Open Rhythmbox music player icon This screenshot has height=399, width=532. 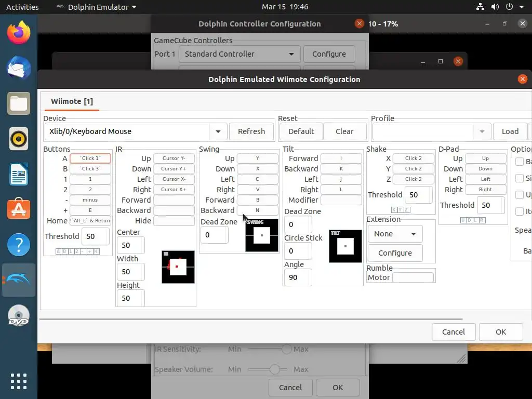(19, 139)
